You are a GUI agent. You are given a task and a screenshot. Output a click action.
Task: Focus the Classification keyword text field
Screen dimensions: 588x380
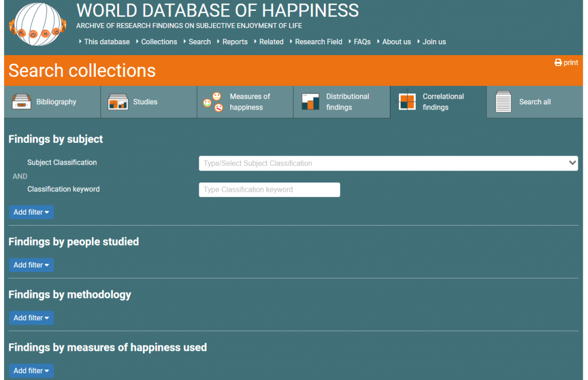[x=269, y=189]
